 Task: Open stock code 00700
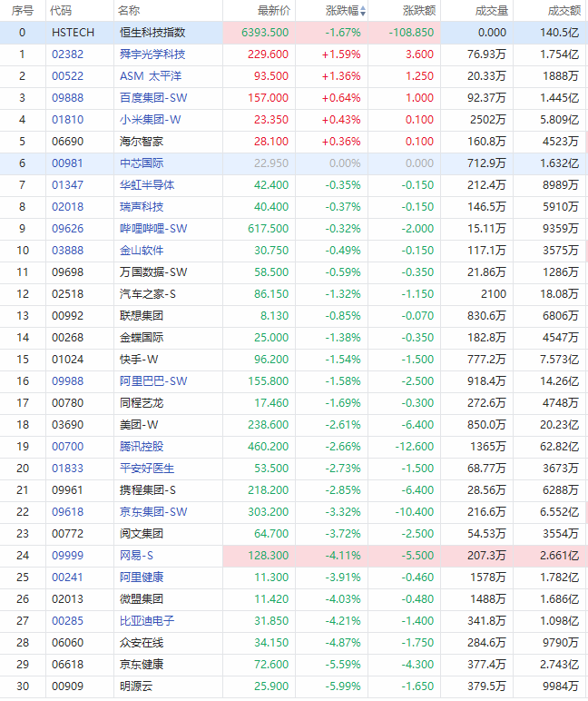click(67, 446)
